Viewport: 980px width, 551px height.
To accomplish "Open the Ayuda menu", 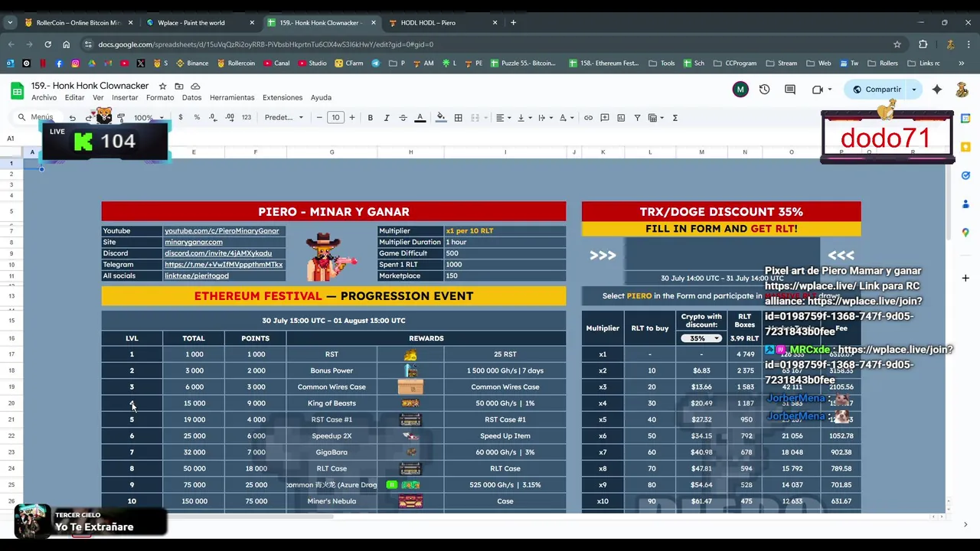I will tap(321, 98).
